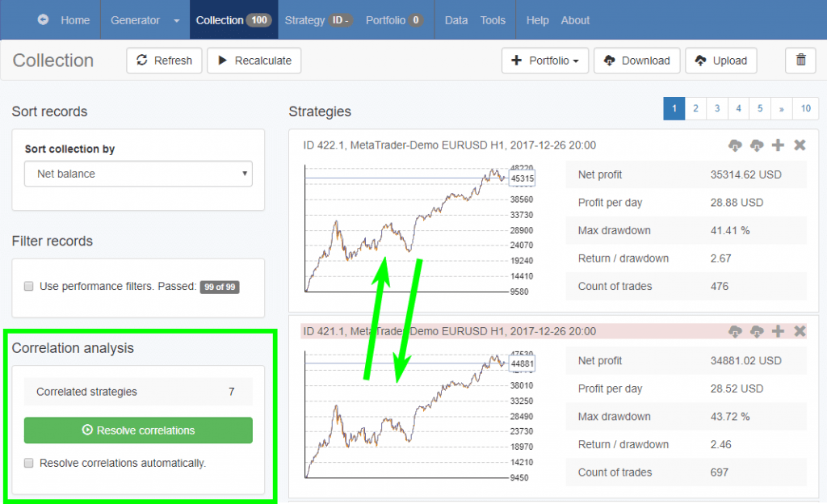Open the Sort collection by dropdown

(139, 174)
